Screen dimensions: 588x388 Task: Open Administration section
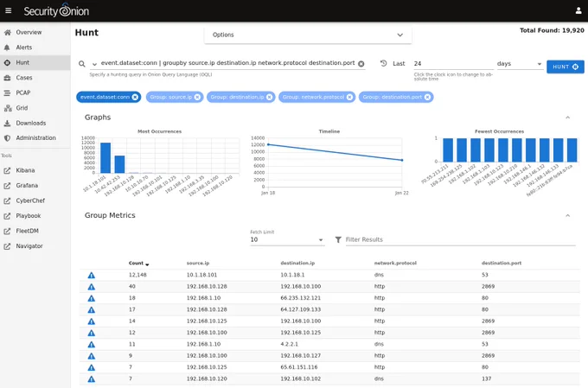pyautogui.click(x=35, y=138)
